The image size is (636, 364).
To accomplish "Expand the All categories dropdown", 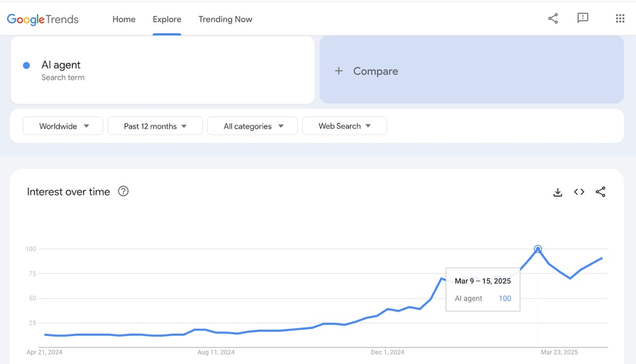I will click(252, 126).
